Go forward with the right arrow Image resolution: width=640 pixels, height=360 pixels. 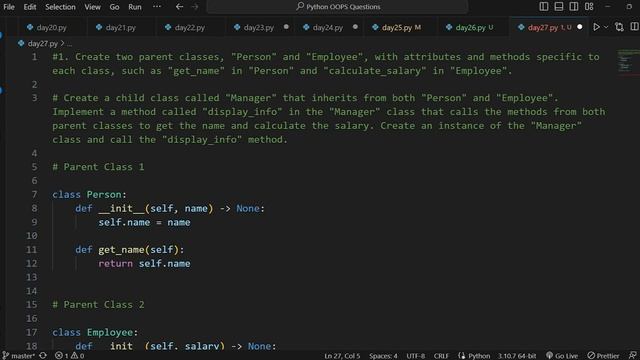tap(195, 7)
